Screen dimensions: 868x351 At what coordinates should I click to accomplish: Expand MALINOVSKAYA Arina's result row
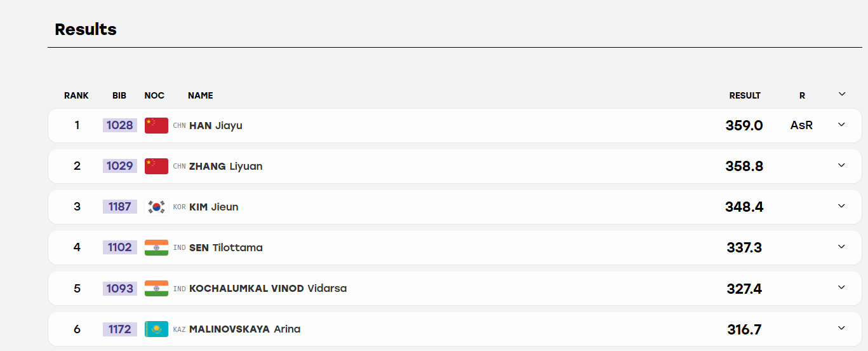(x=841, y=328)
